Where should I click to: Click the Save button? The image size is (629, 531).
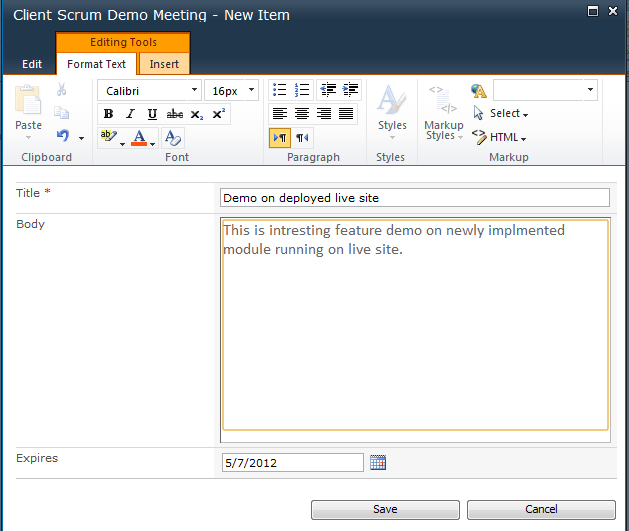pos(385,509)
